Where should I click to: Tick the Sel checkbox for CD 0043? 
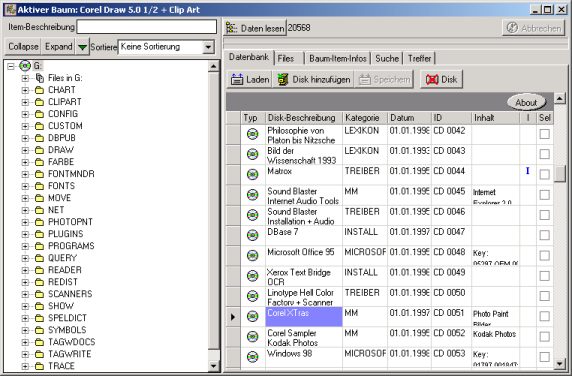pyautogui.click(x=544, y=154)
